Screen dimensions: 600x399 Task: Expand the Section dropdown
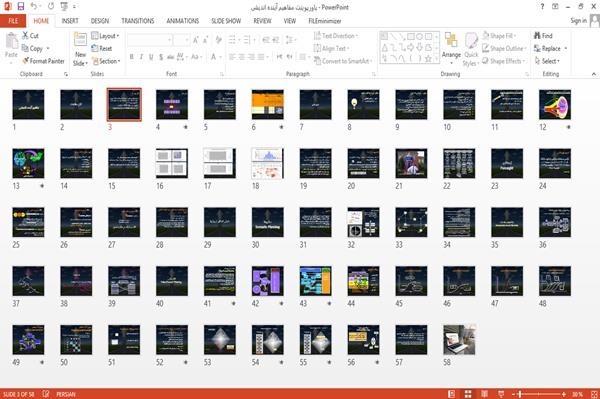coord(106,61)
